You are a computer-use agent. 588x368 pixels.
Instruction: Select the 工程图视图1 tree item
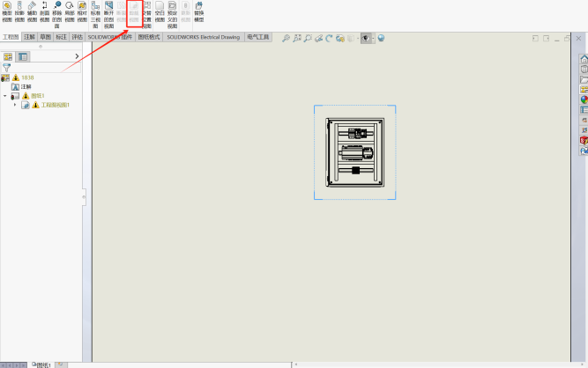point(56,105)
